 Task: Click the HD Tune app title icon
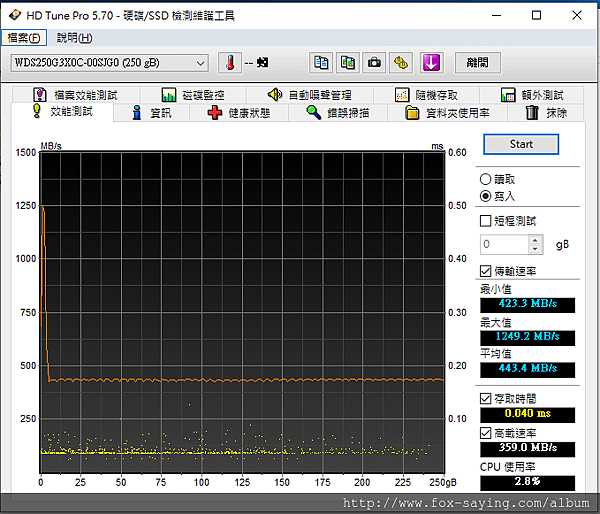click(15, 15)
